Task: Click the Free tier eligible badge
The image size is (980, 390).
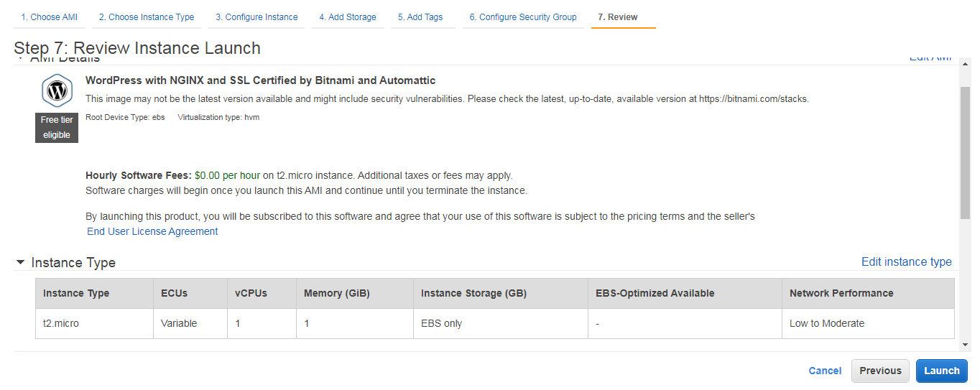Action: pyautogui.click(x=57, y=127)
